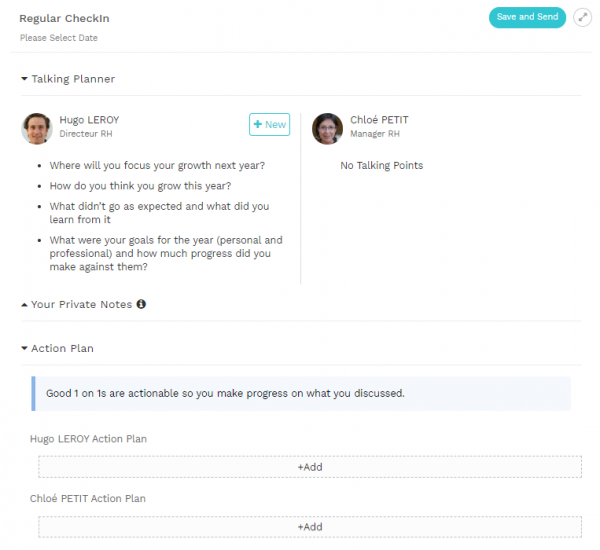Open the Please Select Date picker

coord(59,38)
